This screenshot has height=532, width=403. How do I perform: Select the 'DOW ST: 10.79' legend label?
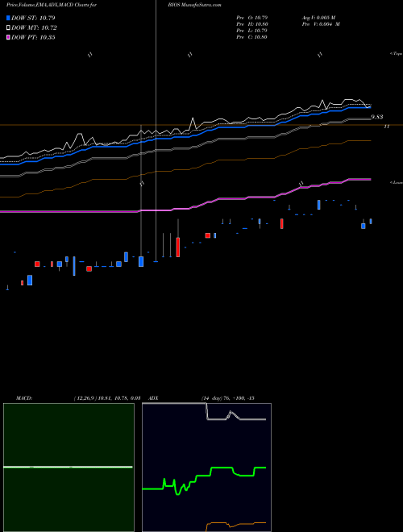pyautogui.click(x=33, y=18)
